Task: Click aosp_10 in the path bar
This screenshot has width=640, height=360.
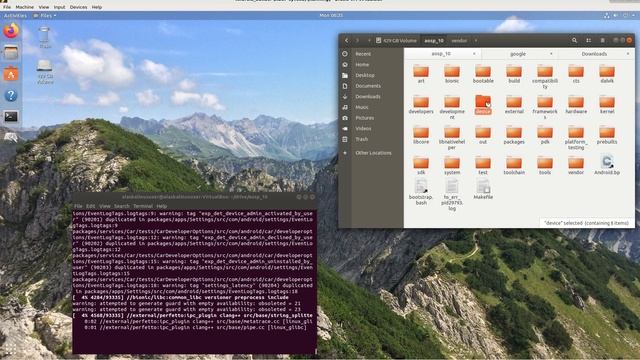Action: pyautogui.click(x=434, y=41)
